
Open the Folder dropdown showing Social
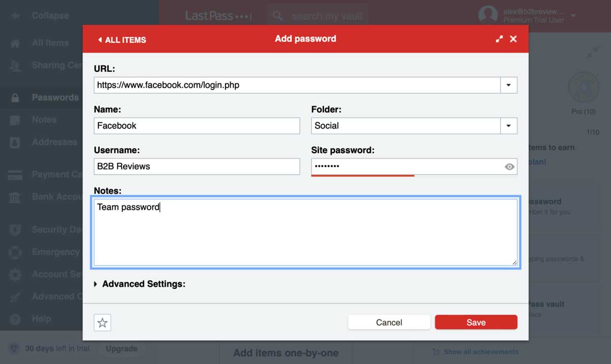(x=508, y=126)
